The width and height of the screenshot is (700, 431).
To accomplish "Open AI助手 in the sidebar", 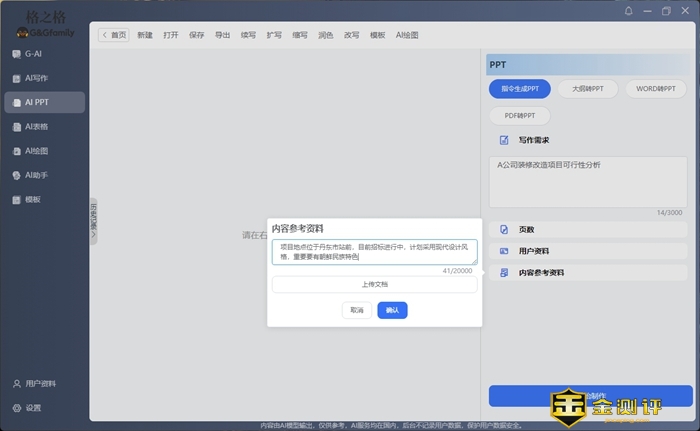I will coord(36,175).
